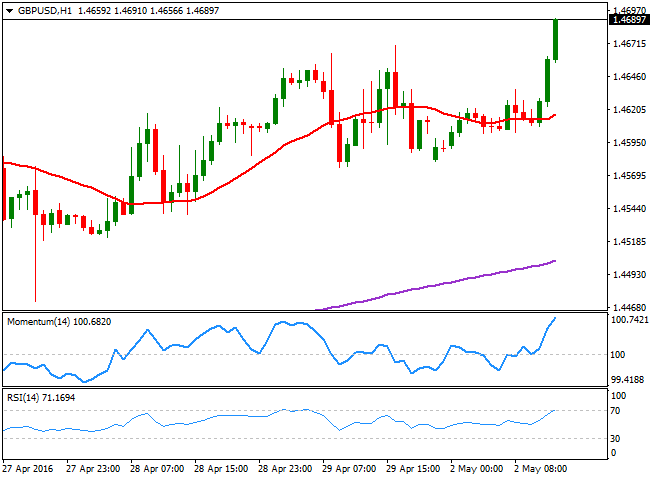Select the time axis label 28 Apr 23:00

[x=285, y=469]
